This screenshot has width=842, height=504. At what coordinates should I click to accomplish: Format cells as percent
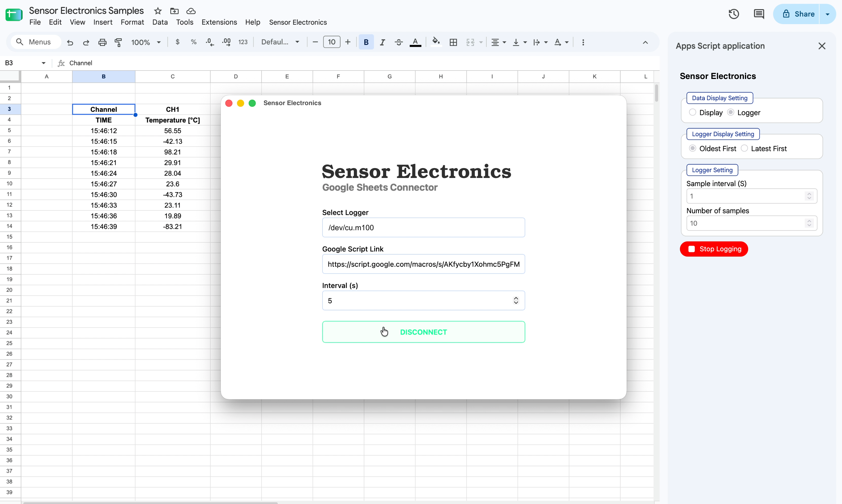(x=194, y=42)
